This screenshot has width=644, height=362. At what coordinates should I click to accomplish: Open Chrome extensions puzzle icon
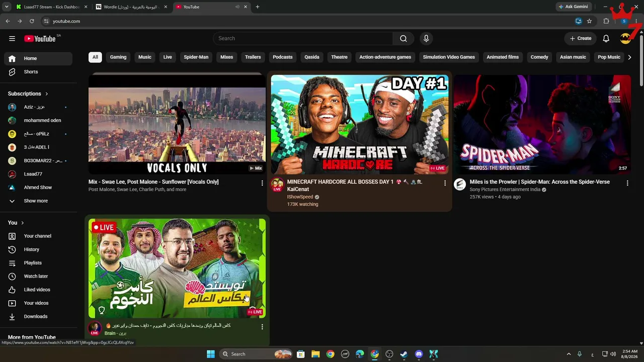pos(606,21)
